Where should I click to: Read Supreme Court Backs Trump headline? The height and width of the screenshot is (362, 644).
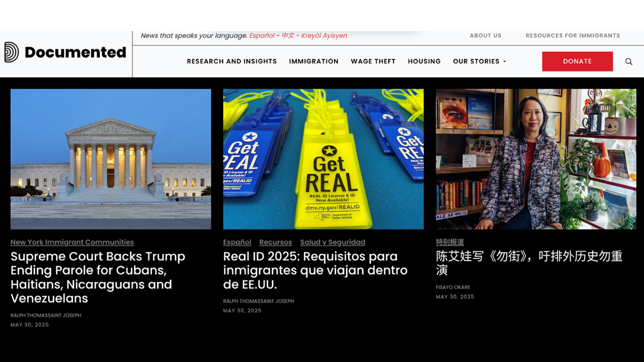click(x=98, y=277)
